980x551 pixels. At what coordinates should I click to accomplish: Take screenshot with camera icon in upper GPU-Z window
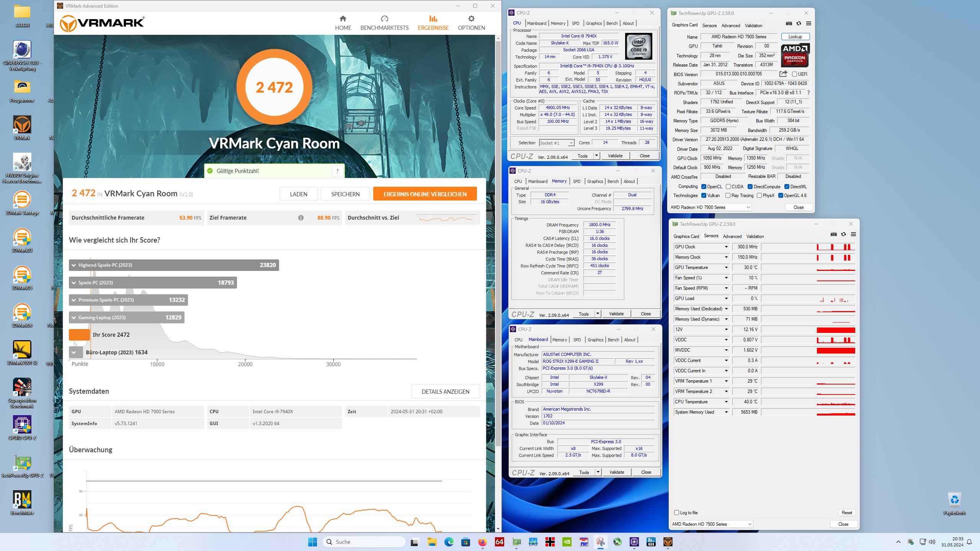(x=789, y=23)
